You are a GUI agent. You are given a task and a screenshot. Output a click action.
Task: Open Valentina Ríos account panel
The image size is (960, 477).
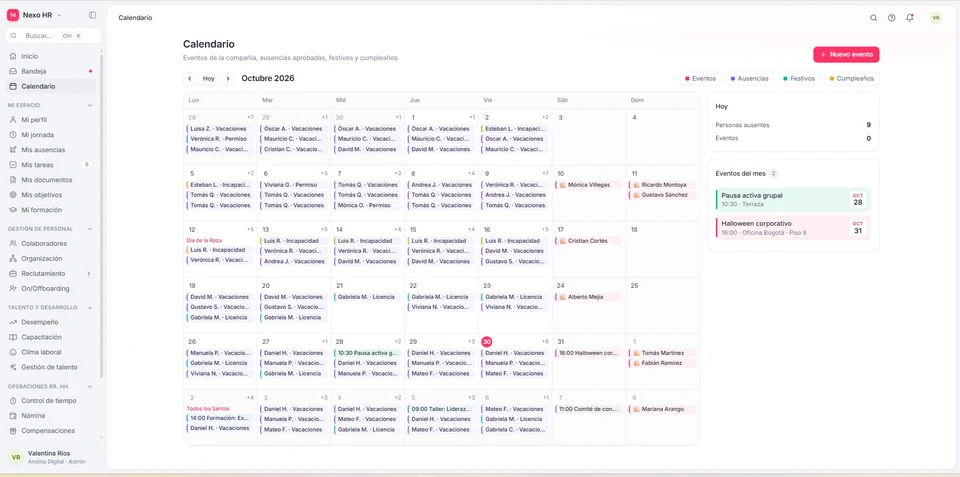coord(50,457)
